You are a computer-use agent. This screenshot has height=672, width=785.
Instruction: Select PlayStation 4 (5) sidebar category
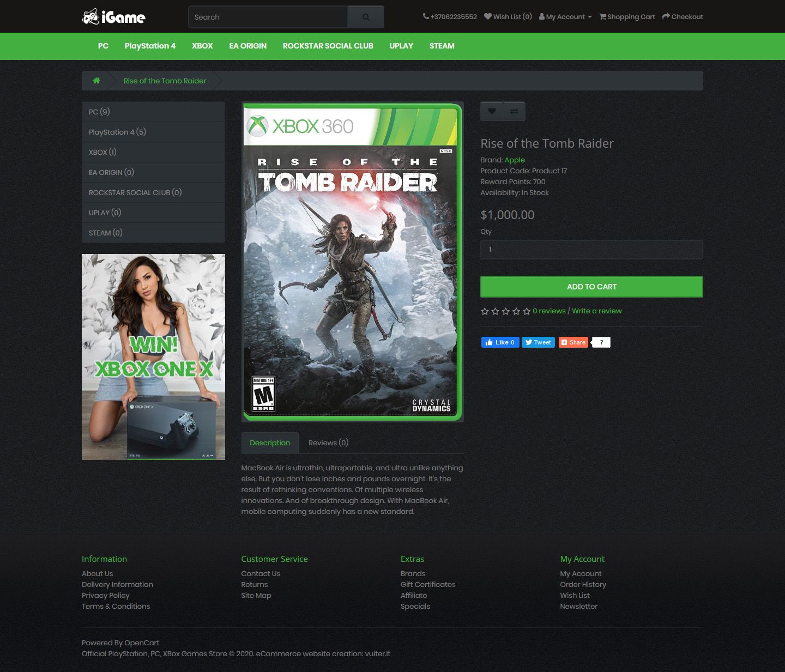tap(153, 132)
